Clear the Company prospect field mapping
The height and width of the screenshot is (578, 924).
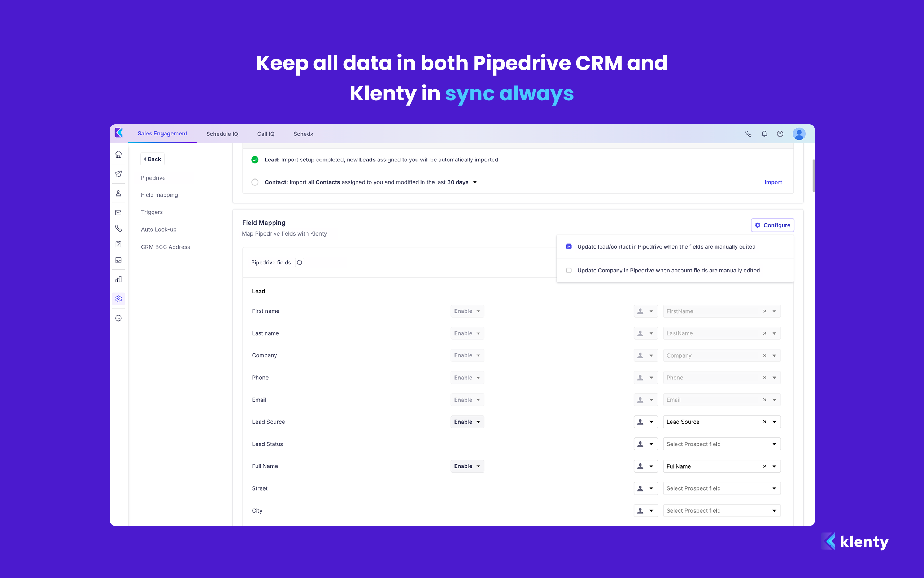[x=765, y=355]
